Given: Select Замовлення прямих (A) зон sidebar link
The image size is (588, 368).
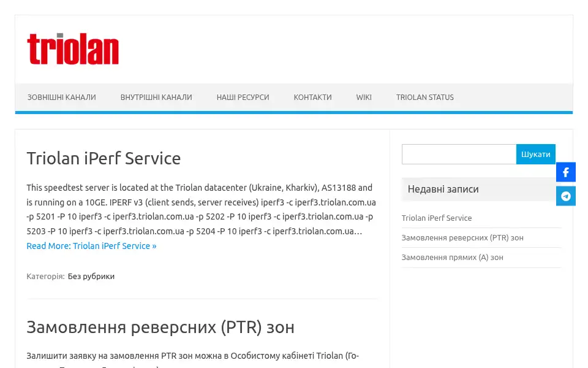Looking at the screenshot, I should (x=452, y=258).
